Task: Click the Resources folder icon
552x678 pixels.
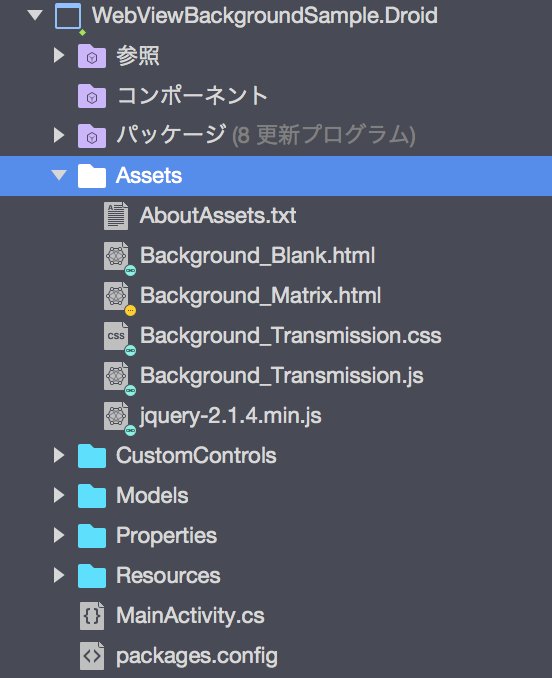Action: (92, 576)
